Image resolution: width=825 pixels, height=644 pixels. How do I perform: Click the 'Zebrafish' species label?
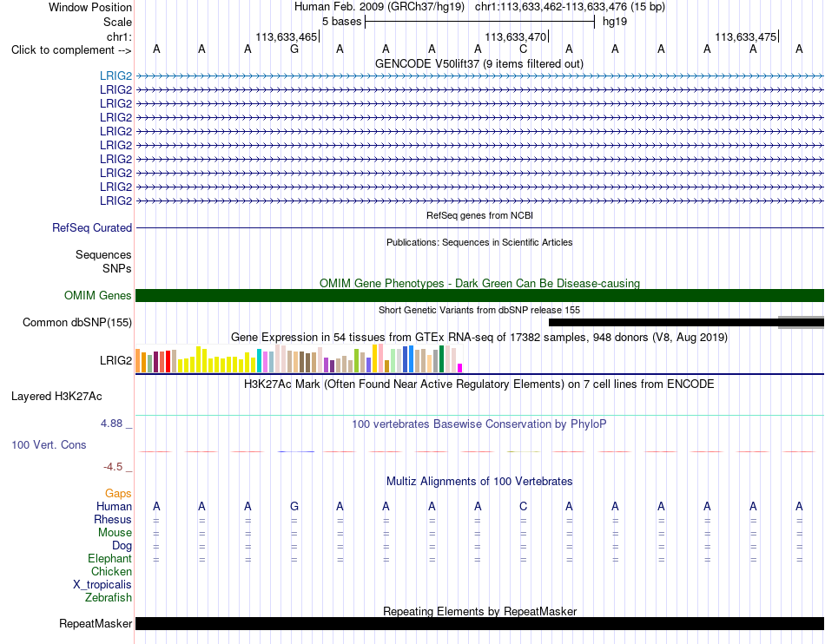coord(109,598)
